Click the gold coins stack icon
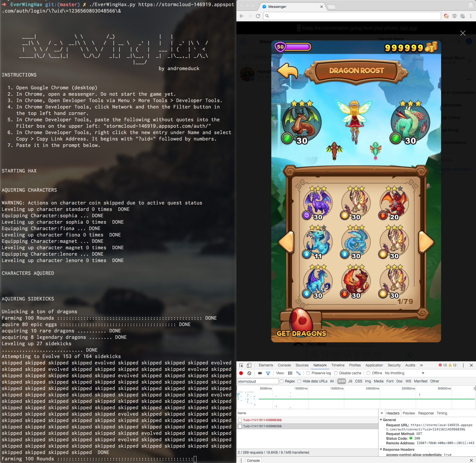Screen dimensions: 476x463 431,47
